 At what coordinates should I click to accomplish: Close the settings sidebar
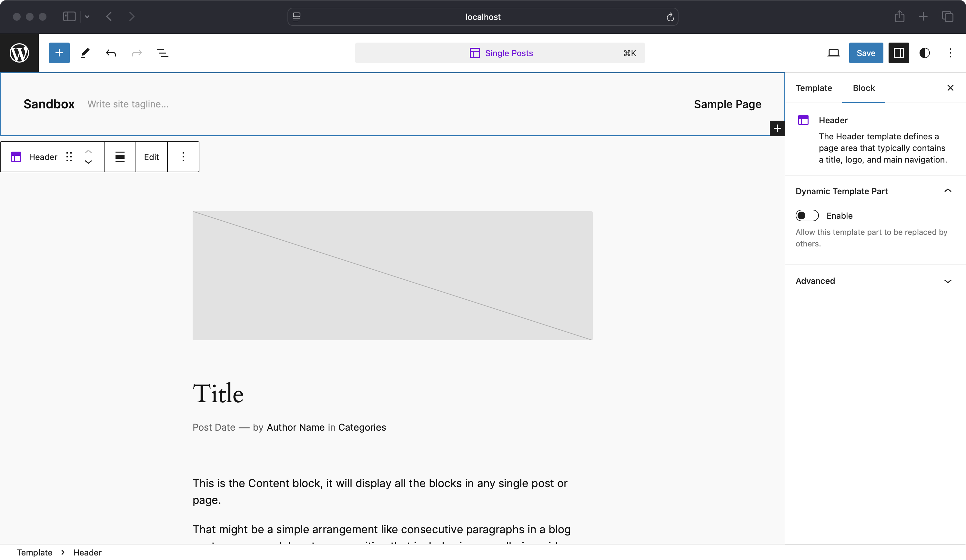pyautogui.click(x=950, y=88)
